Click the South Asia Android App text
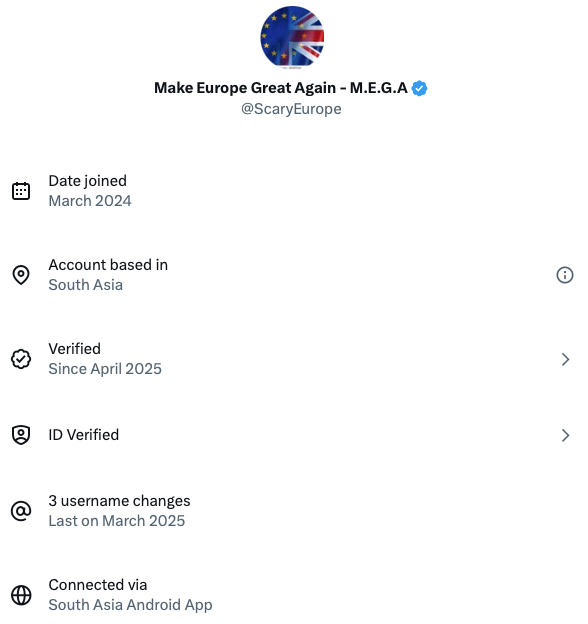This screenshot has width=588, height=624. point(130,605)
